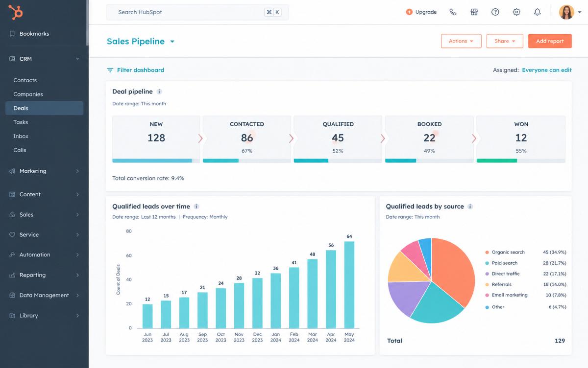The height and width of the screenshot is (368, 588).
Task: Click the Filter dashboard link
Action: [x=140, y=70]
